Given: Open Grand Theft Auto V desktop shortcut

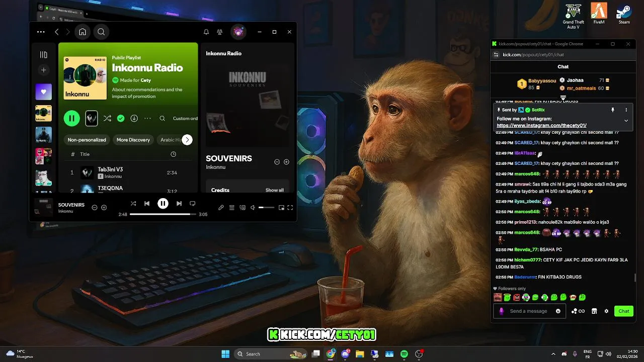Looking at the screenshot, I should pos(573,16).
